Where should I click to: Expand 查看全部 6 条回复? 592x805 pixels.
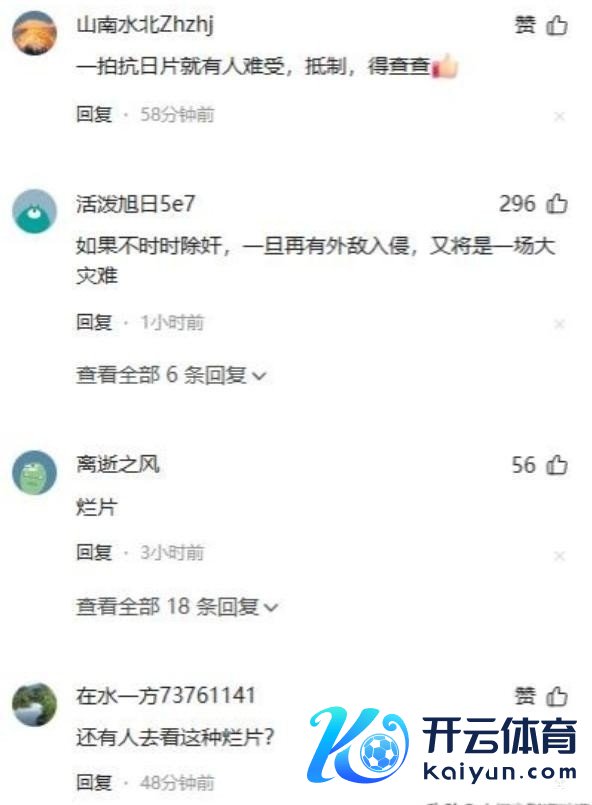click(171, 375)
